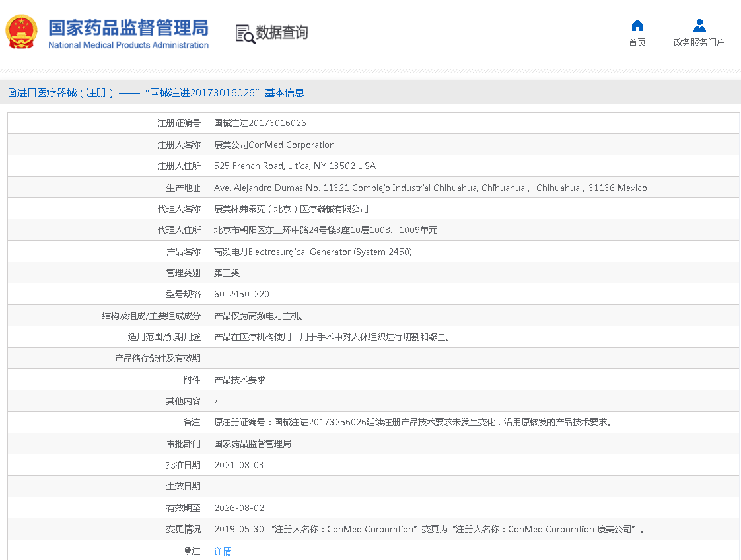
Task: Click the national emblem logo
Action: pyautogui.click(x=21, y=32)
